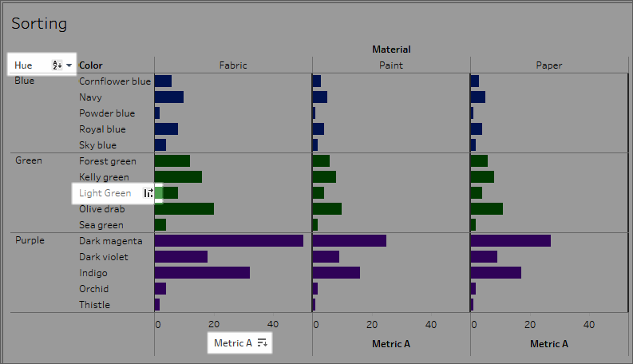Screen dimensions: 633x364
Task: Click the Metric A axis title under Paint
Action: pos(391,344)
